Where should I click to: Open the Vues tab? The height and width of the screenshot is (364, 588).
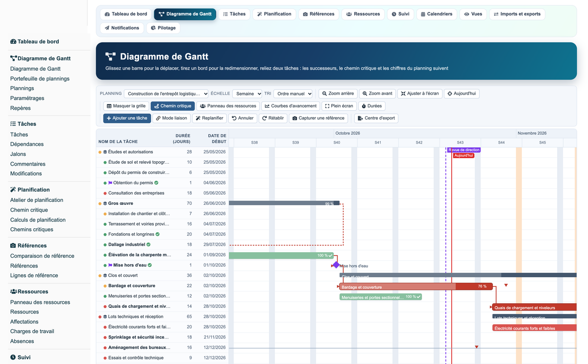[473, 14]
